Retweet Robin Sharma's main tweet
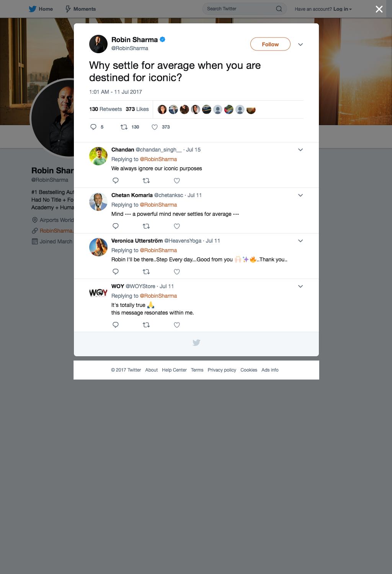 click(124, 127)
